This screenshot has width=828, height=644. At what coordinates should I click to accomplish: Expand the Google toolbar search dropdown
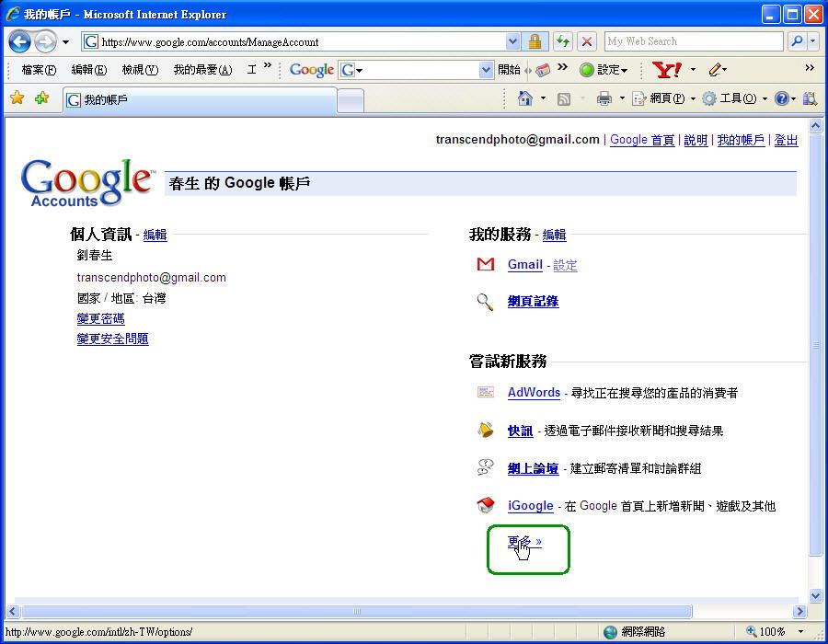[x=486, y=70]
